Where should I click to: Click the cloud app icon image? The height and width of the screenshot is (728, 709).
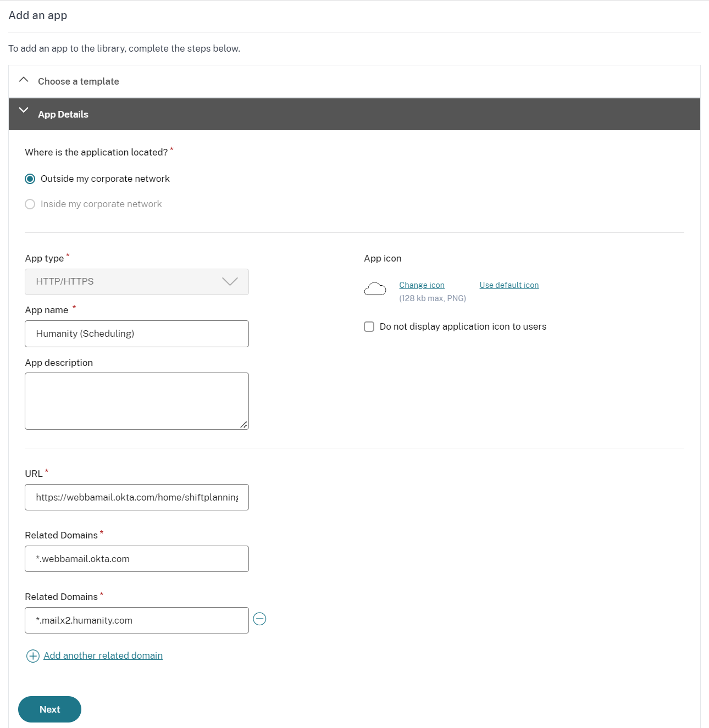375,289
